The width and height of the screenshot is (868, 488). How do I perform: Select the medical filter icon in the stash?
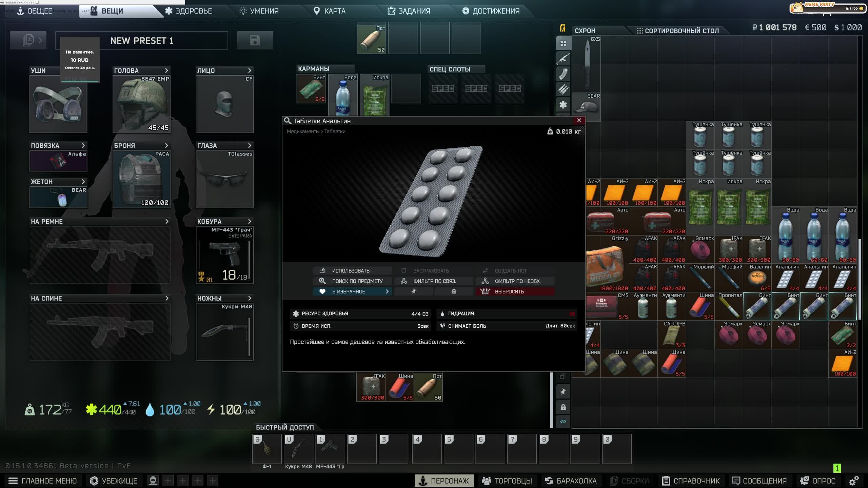[563, 104]
